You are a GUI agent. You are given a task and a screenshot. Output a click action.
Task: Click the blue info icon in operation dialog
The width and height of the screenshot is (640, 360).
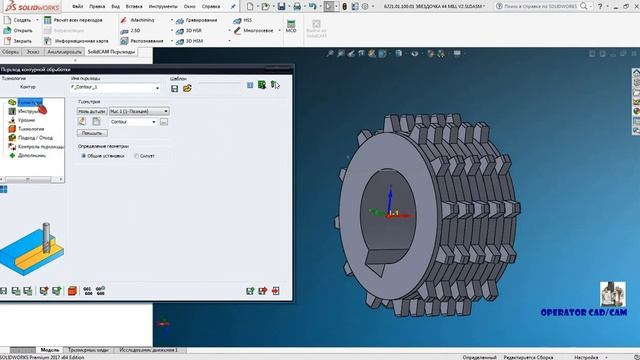point(250,85)
